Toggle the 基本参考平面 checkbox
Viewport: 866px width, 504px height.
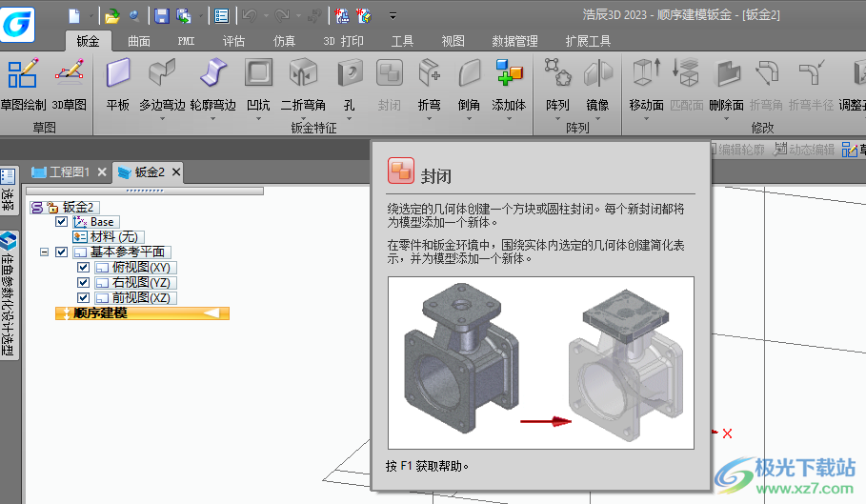point(62,252)
